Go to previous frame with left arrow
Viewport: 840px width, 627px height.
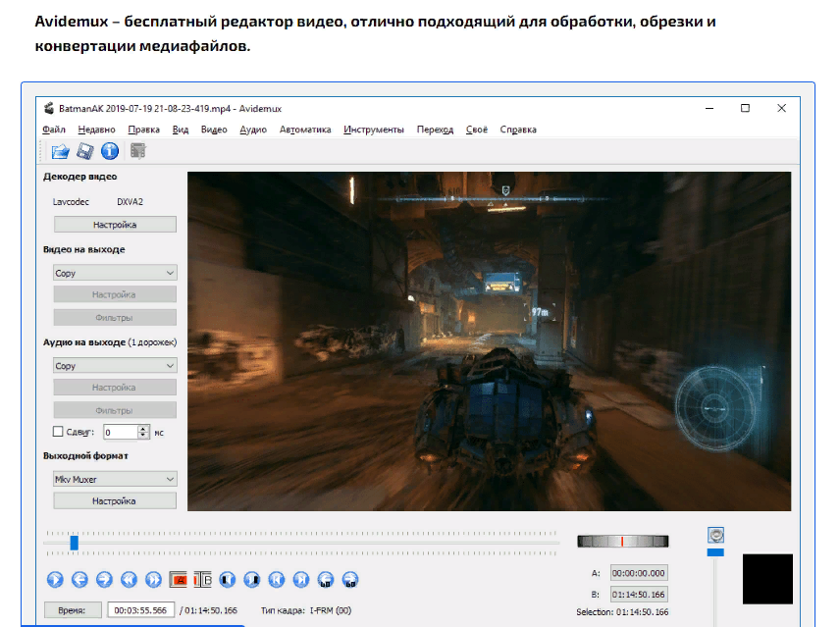(79, 580)
